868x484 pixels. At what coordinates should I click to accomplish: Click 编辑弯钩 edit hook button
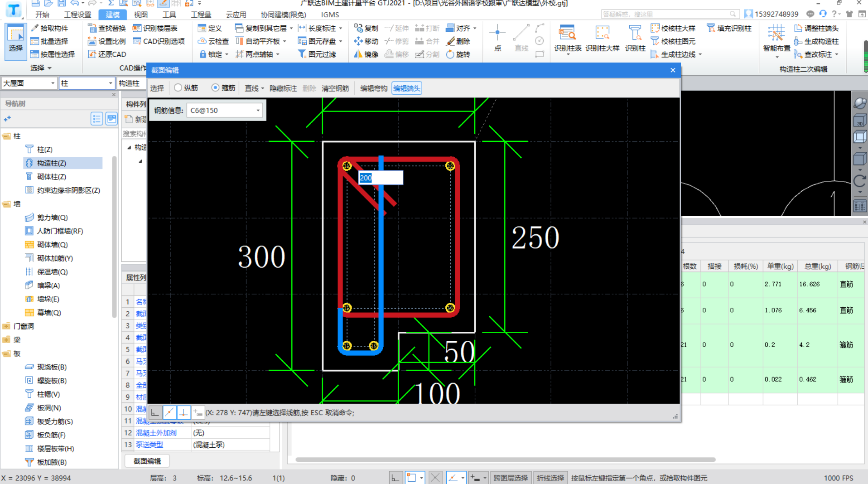coord(373,88)
